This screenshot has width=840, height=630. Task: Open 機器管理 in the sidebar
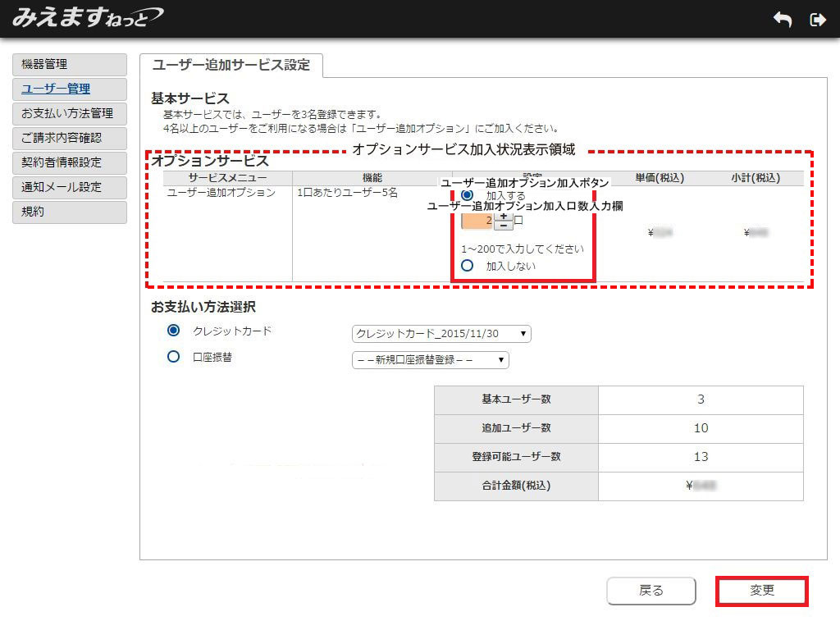pyautogui.click(x=70, y=65)
